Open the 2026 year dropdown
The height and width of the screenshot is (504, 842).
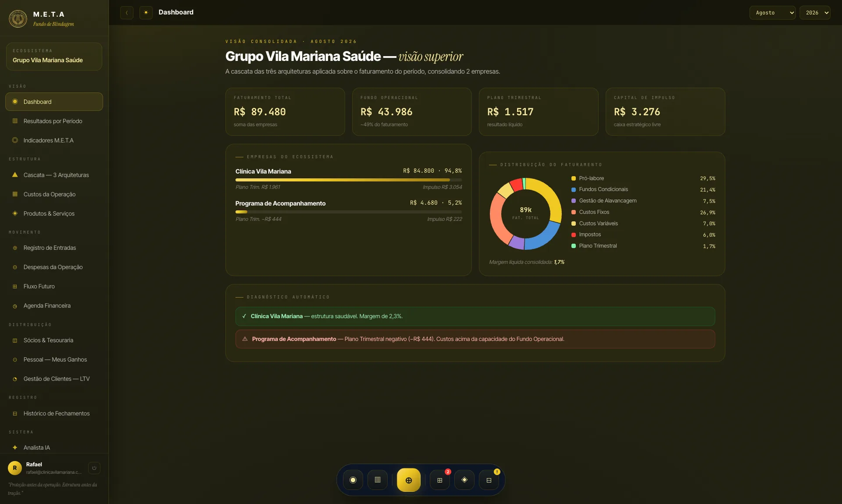(x=815, y=13)
